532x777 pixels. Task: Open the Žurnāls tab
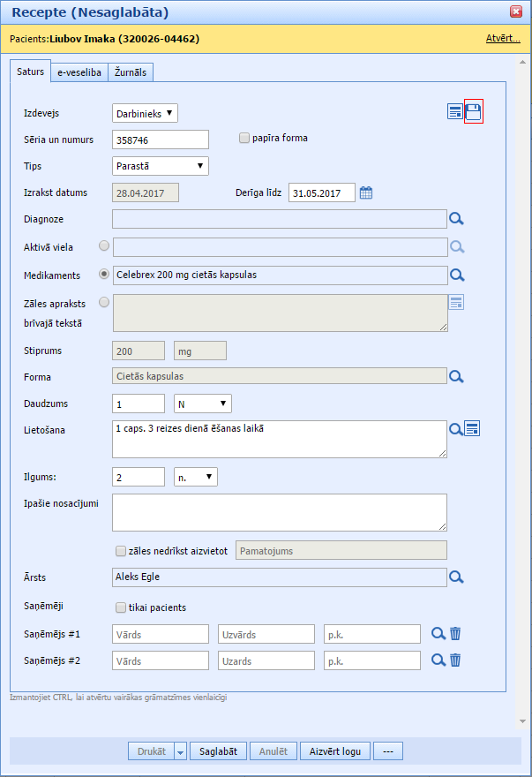tap(131, 72)
